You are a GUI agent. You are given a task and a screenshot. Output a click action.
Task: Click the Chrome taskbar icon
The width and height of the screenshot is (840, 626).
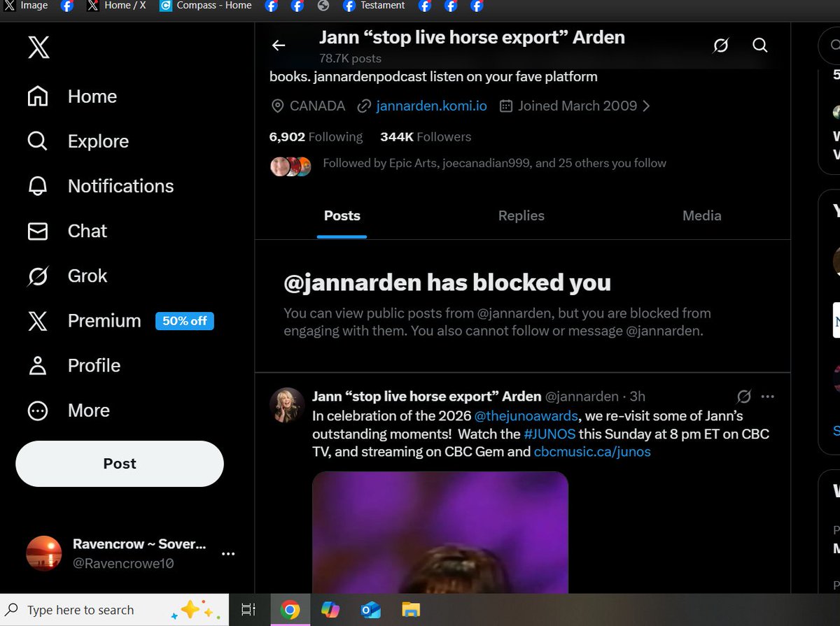289,610
